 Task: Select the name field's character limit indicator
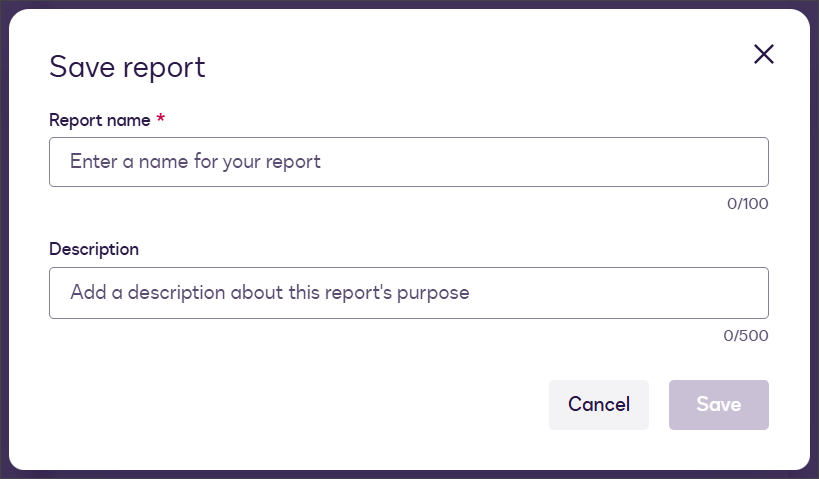coord(747,204)
